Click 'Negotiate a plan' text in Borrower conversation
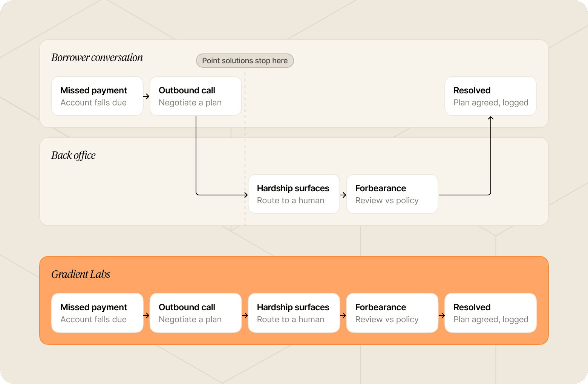 [190, 103]
